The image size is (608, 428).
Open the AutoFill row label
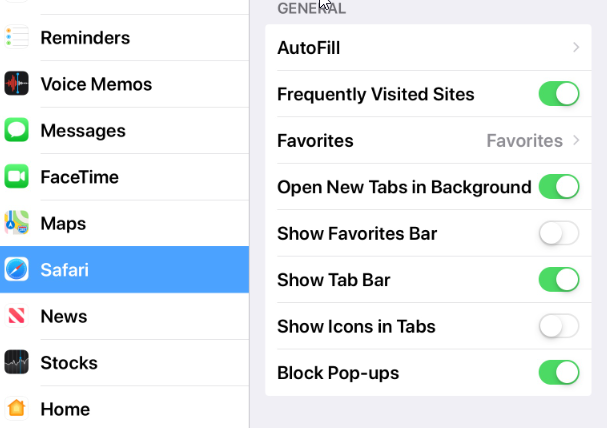point(308,48)
